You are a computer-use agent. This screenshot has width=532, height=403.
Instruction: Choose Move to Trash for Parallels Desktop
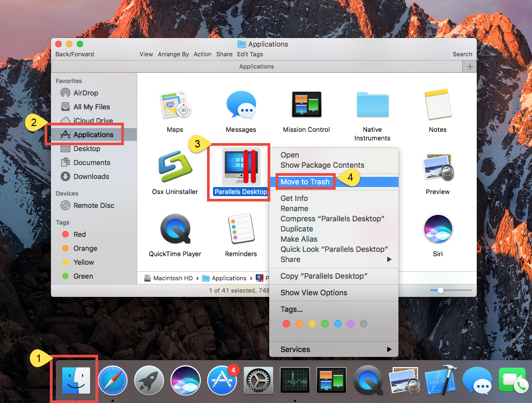point(305,182)
